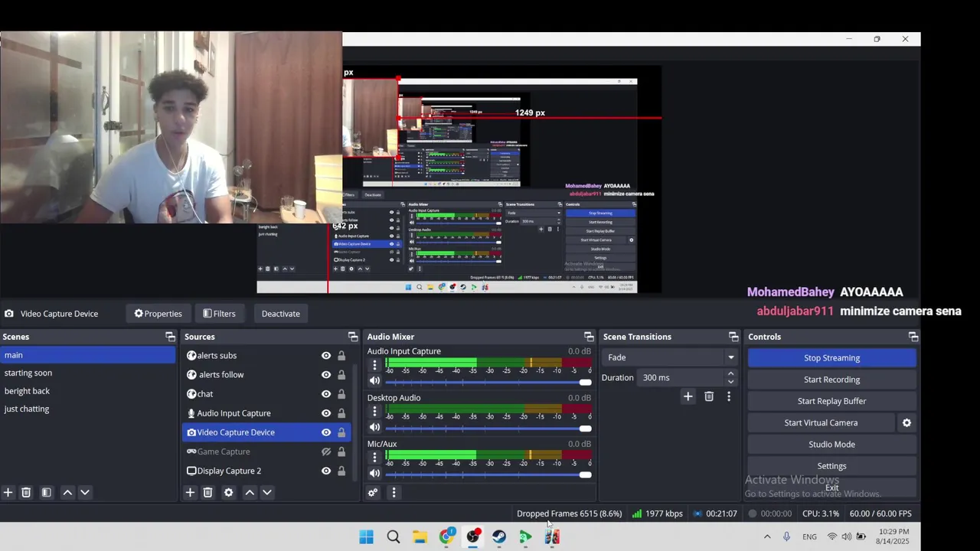Image resolution: width=980 pixels, height=551 pixels.
Task: Hide the alerts subs source
Action: [326, 356]
